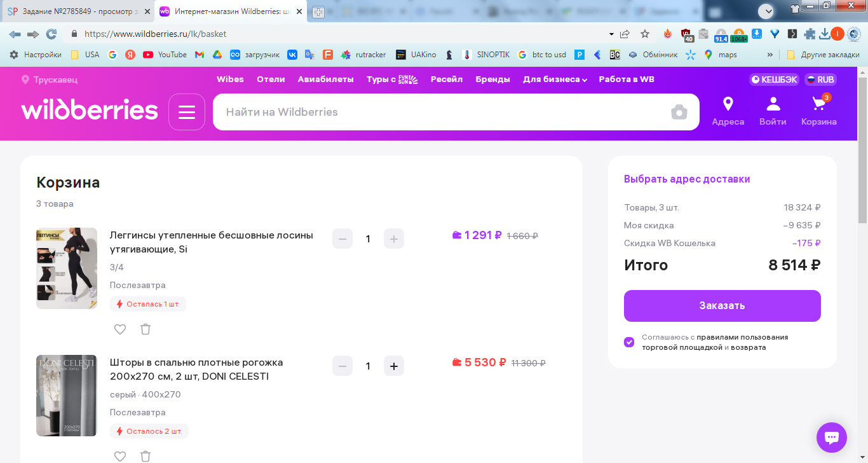Increase the curtains quantity with plus
Image resolution: width=868 pixels, height=463 pixels.
click(x=394, y=366)
